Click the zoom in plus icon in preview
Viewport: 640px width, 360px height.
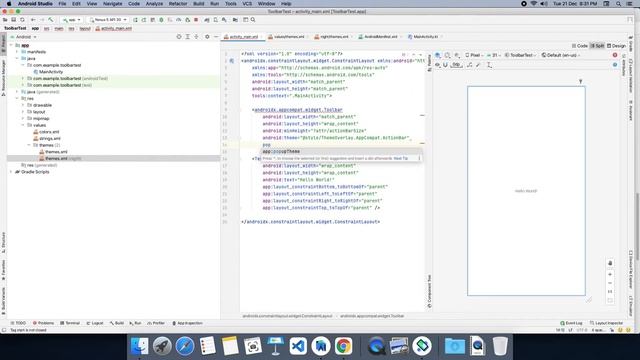pos(610,274)
